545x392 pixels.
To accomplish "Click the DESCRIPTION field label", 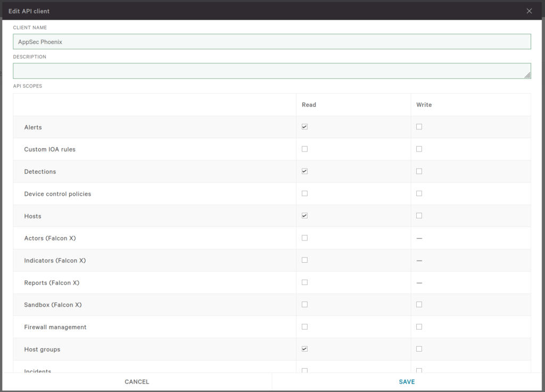I will point(30,56).
